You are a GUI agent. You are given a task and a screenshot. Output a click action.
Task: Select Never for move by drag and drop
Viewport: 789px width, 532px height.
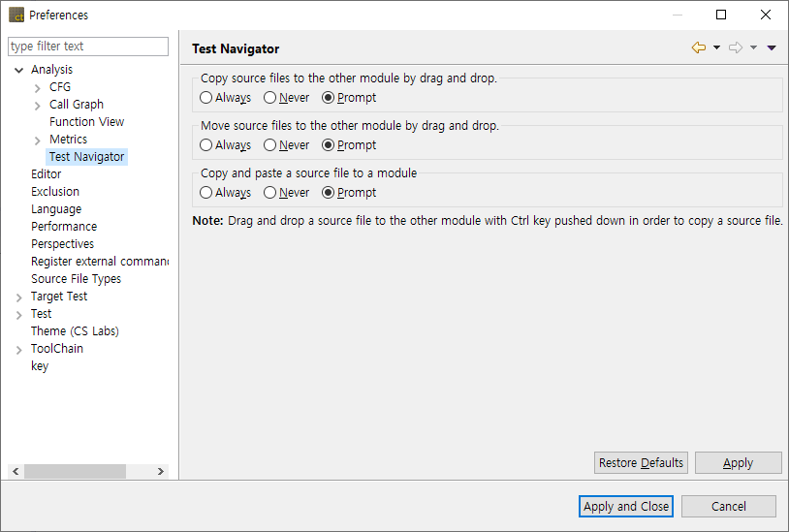(x=270, y=145)
